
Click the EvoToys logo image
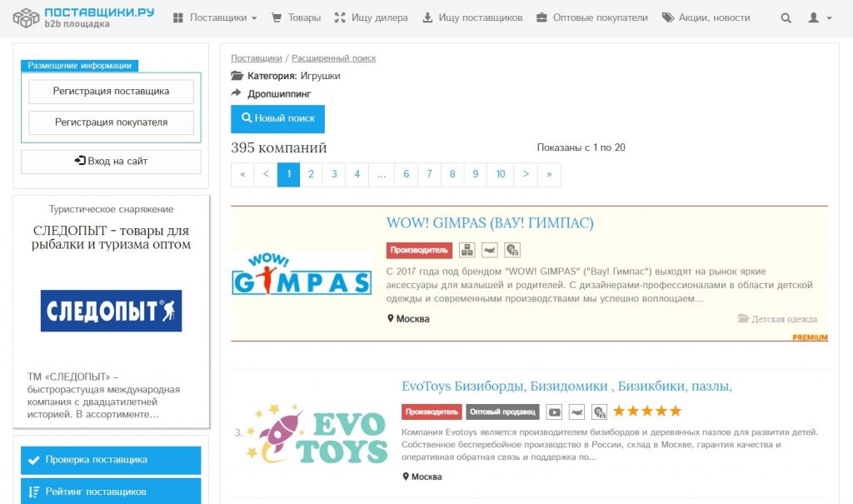(x=317, y=435)
